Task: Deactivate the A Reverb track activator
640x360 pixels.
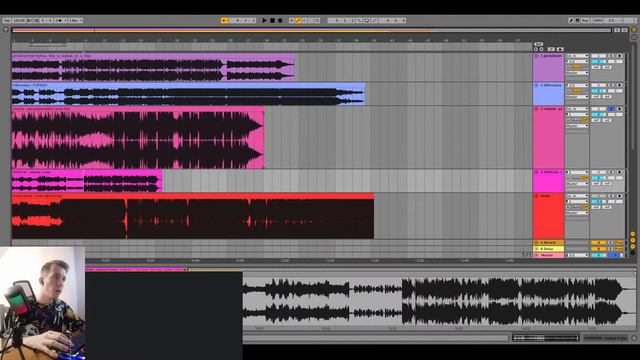Action: 598,242
